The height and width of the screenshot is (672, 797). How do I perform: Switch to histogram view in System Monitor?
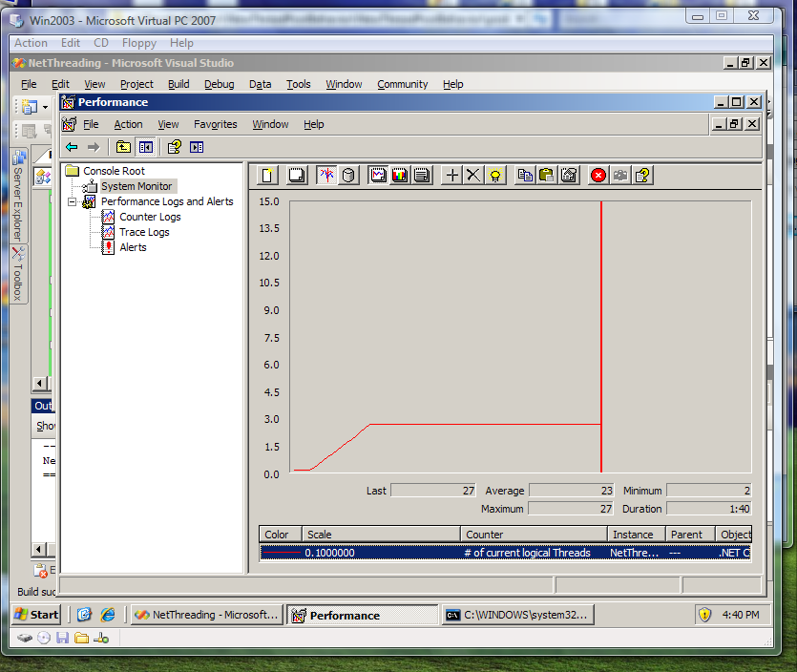click(400, 175)
